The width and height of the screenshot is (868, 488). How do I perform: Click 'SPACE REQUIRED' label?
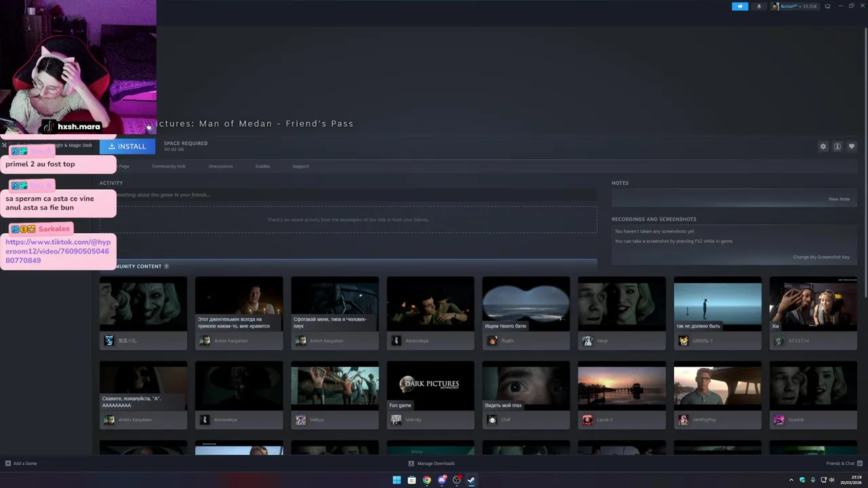tap(186, 143)
